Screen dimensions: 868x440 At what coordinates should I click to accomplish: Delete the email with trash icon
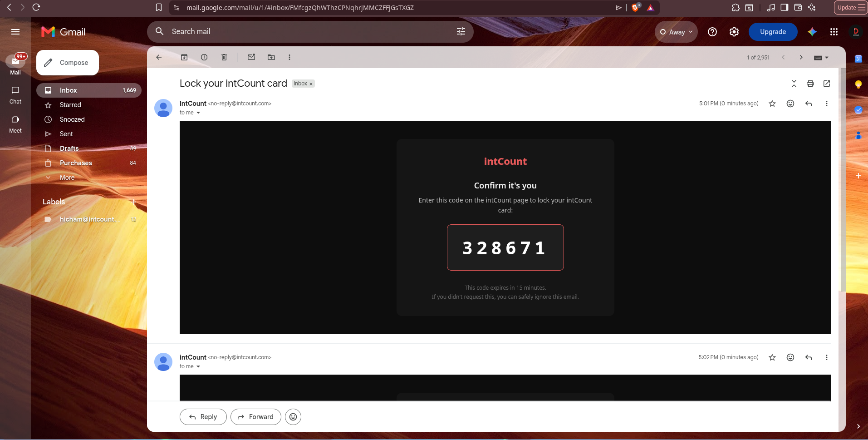[224, 57]
